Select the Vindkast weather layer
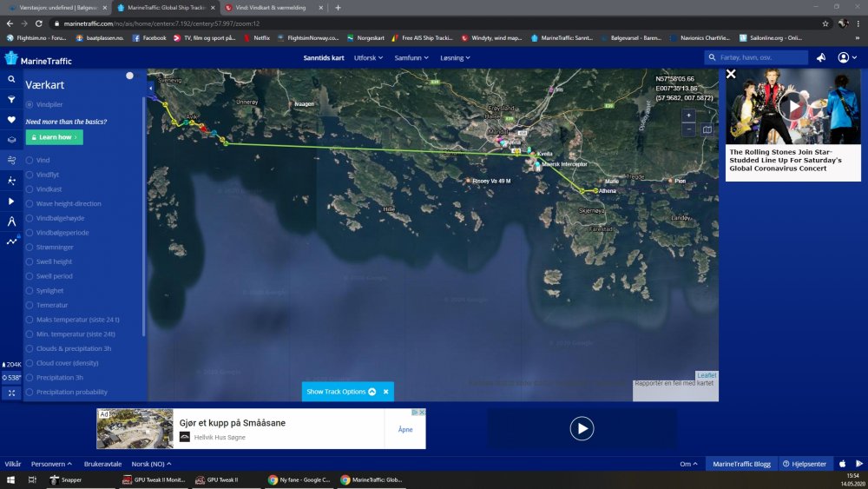This screenshot has height=489, width=868. coord(30,189)
